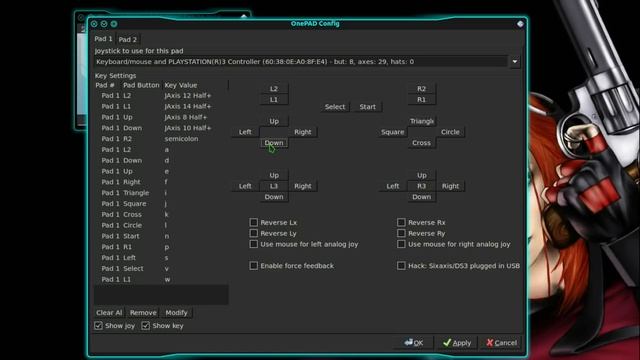This screenshot has width=640, height=360.
Task: Enable Reverse Lx checkbox
Action: point(253,222)
